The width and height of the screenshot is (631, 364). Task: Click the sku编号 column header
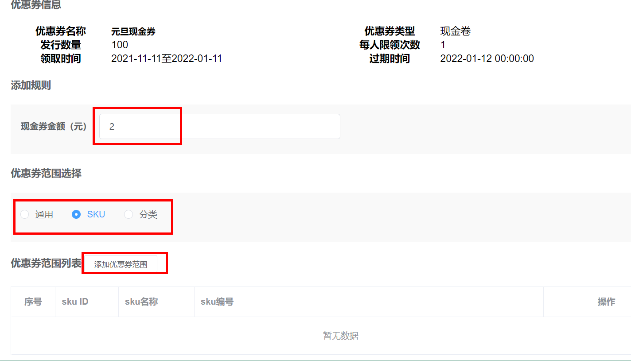(x=217, y=302)
